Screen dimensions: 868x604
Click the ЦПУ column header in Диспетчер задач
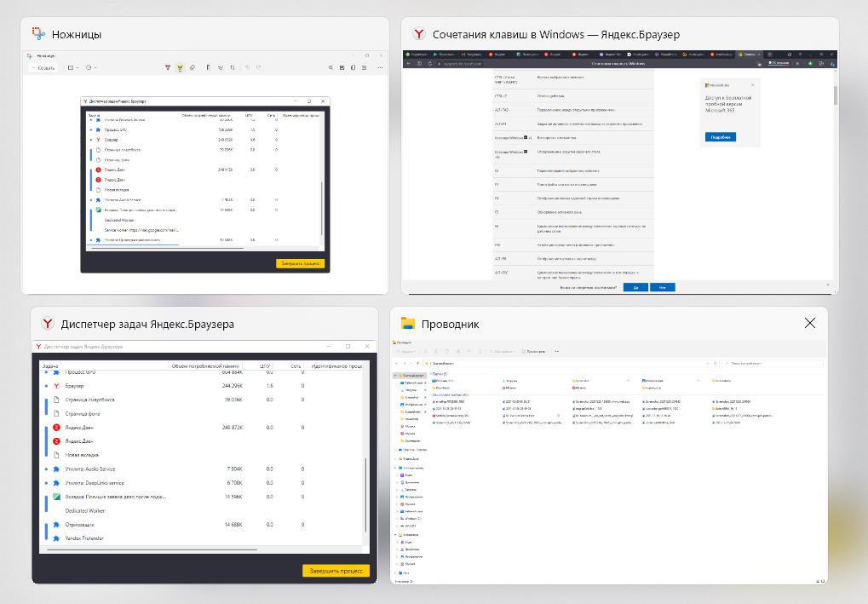(265, 366)
